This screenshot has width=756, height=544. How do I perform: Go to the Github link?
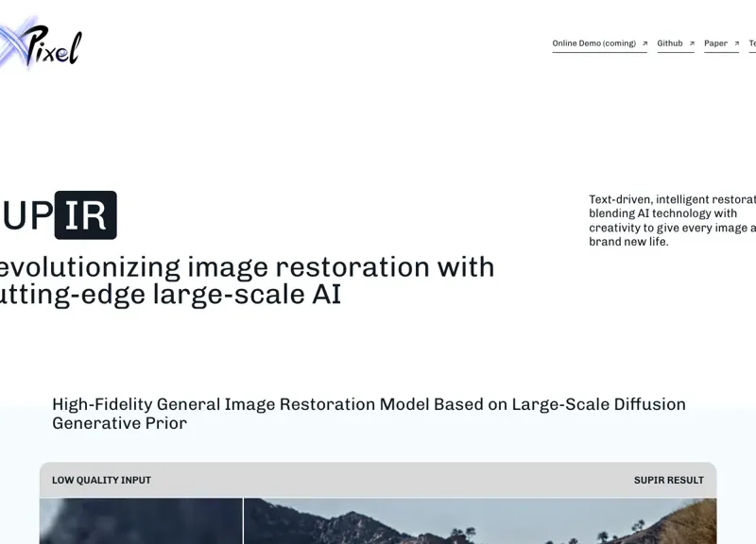[x=670, y=43]
